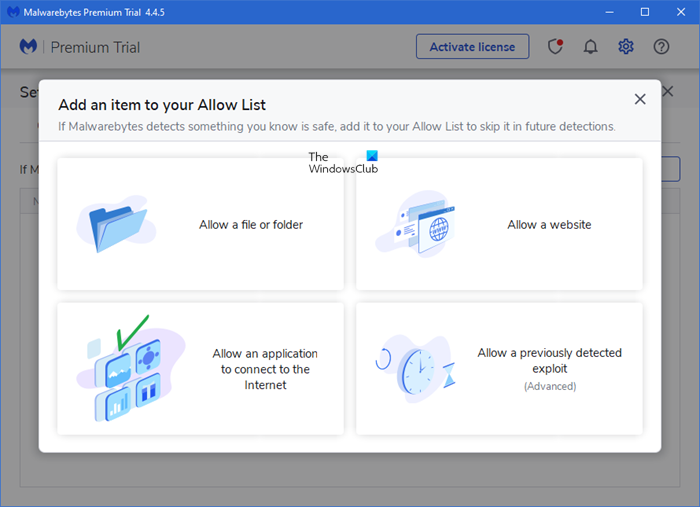Click the Malwarebytes logo in the header
This screenshot has width=700, height=507.
[x=28, y=46]
